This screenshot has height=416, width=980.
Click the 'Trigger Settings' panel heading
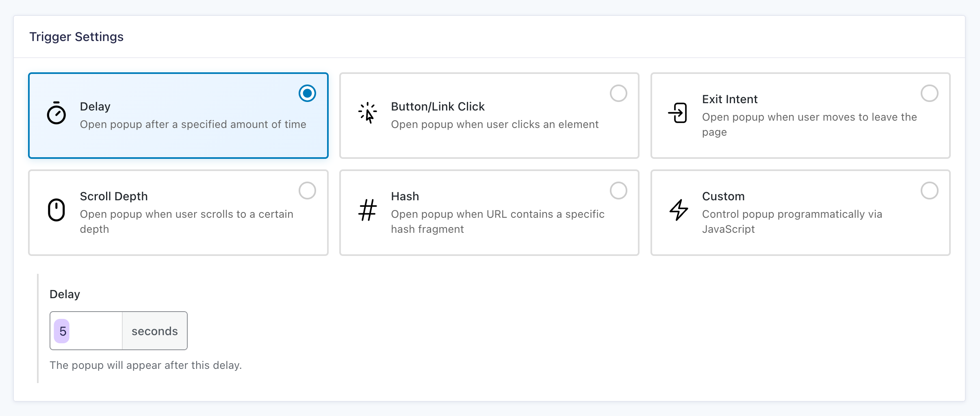[76, 37]
